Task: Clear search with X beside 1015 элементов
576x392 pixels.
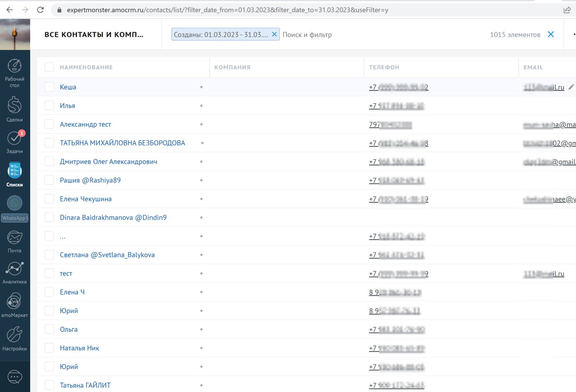Action: click(x=551, y=34)
